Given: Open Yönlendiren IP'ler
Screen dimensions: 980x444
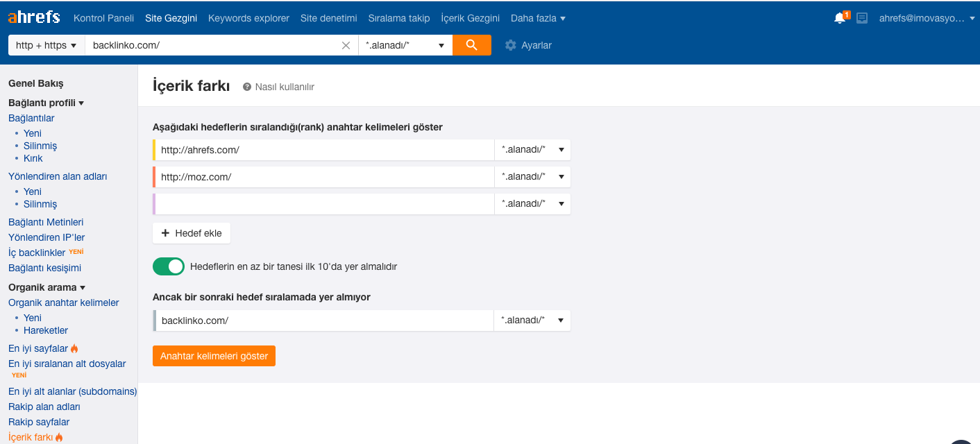Looking at the screenshot, I should tap(47, 237).
